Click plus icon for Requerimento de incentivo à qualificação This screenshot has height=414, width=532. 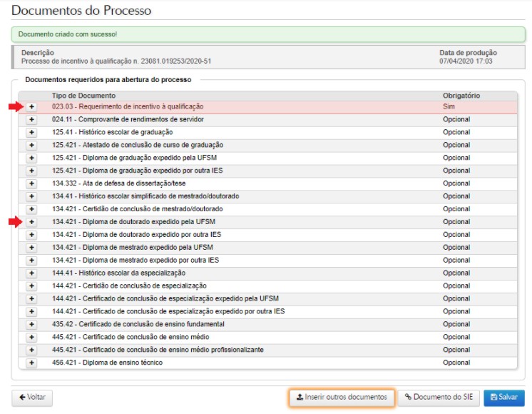[31, 106]
